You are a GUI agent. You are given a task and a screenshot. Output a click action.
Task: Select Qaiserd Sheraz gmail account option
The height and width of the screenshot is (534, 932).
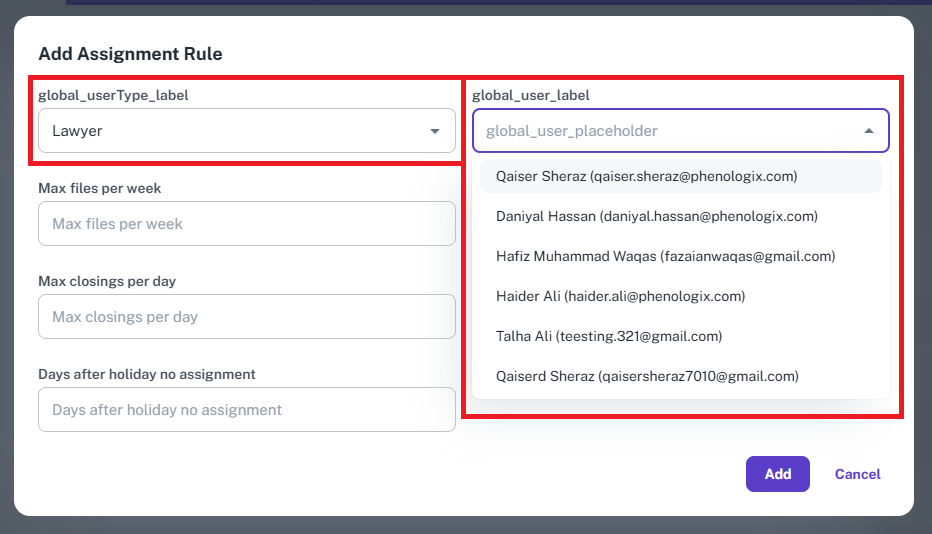[647, 376]
